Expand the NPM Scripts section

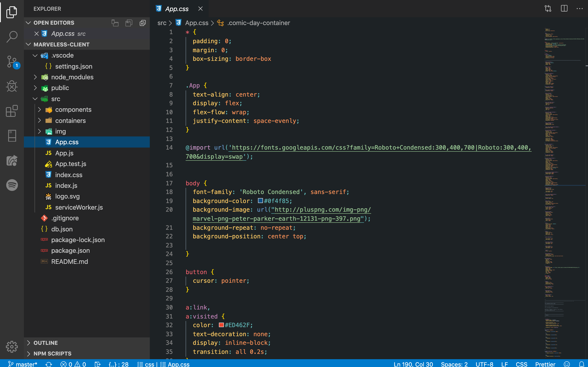28,353
